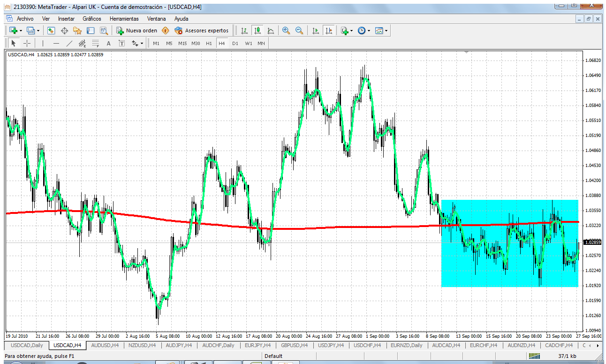606x364 pixels.
Task: Open the Strategy Tester icon
Action: coord(104,30)
